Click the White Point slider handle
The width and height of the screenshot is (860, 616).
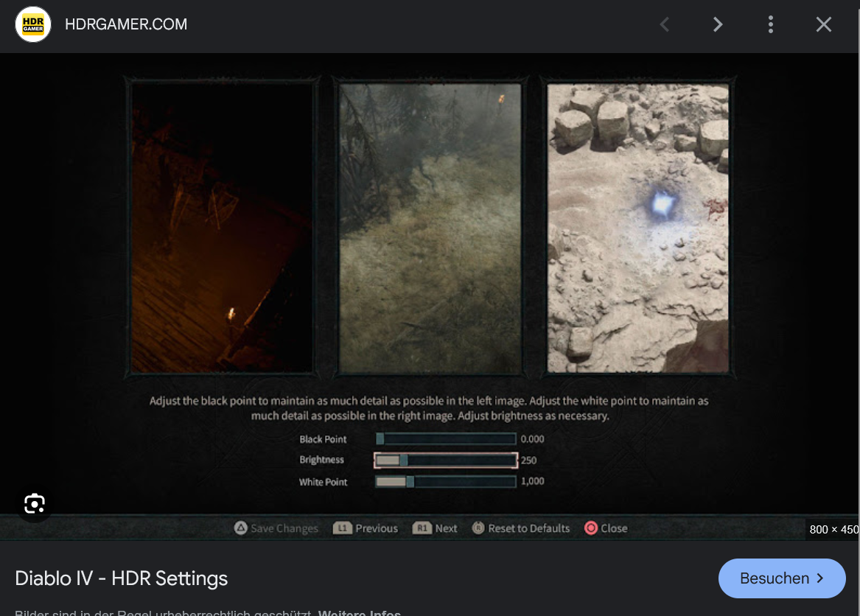pos(409,482)
